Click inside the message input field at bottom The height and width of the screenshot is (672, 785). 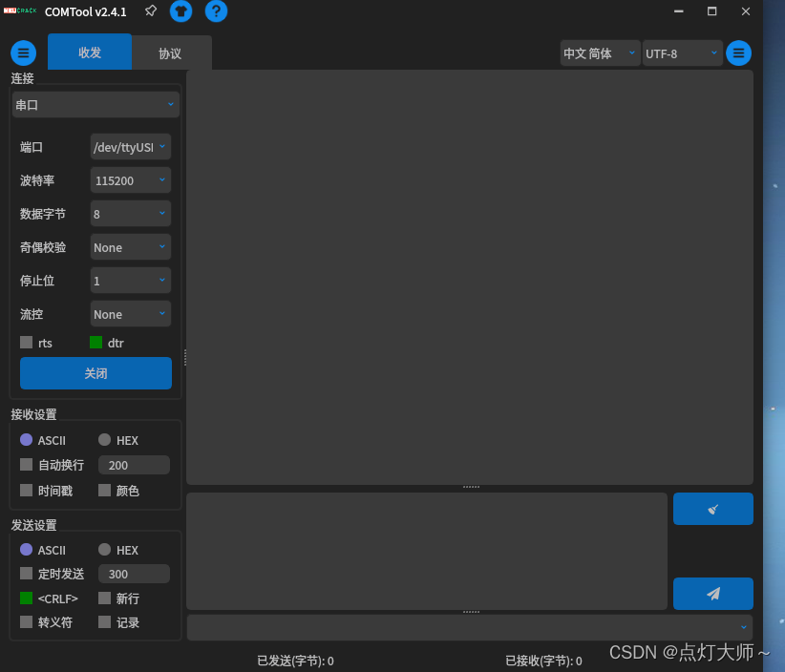coord(426,551)
